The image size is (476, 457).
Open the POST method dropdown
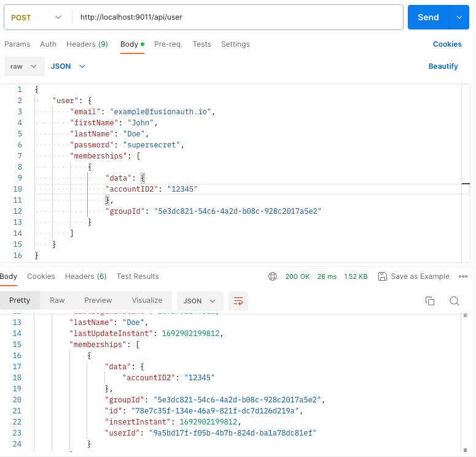(37, 18)
